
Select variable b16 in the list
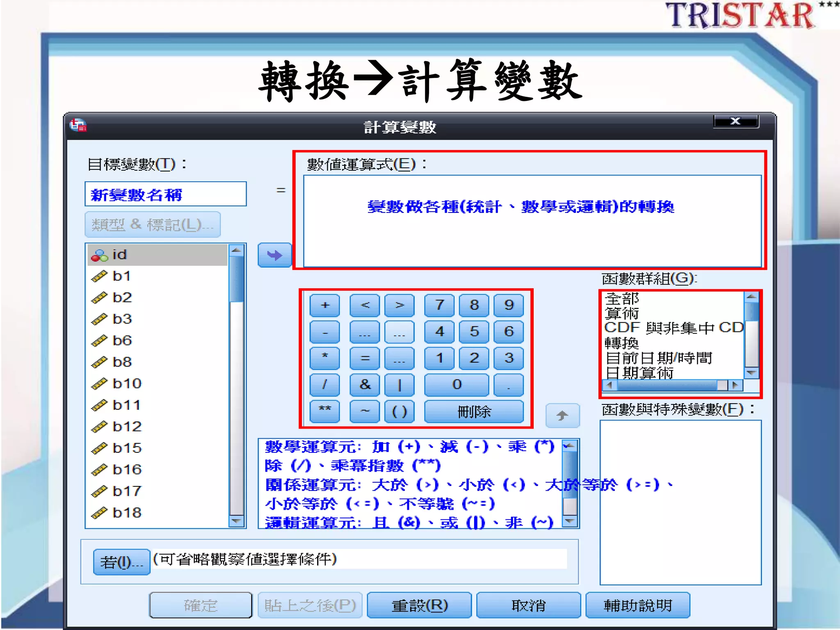157,470
